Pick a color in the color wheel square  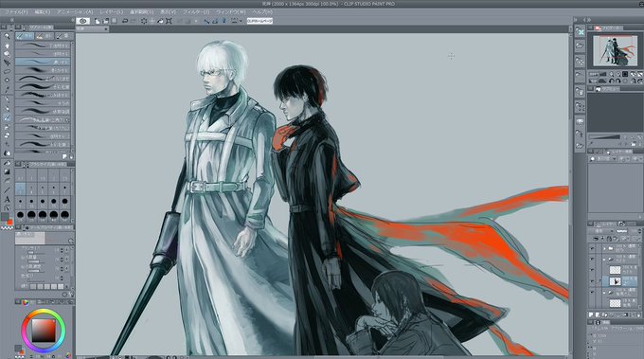[x=44, y=330]
